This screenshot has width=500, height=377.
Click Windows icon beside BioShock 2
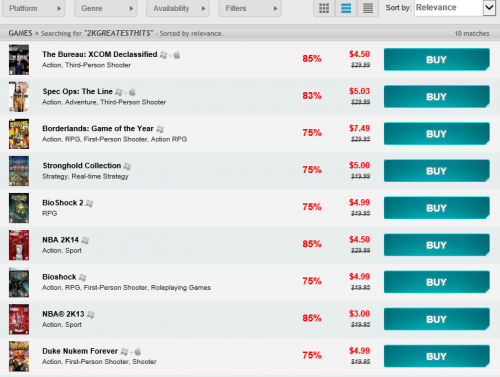[89, 203]
